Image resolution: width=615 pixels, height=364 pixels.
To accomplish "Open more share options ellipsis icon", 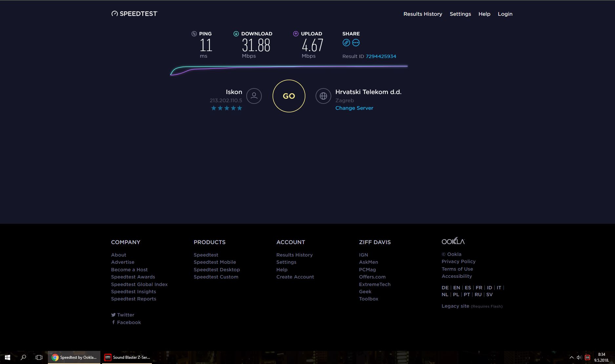I will point(356,43).
